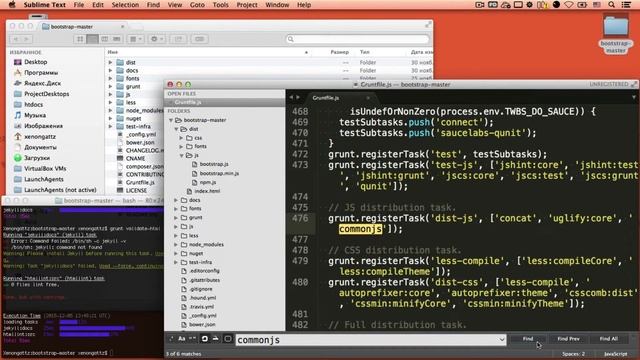This screenshot has height=360, width=640.
Task: Toggle in-selection search option
Action: tap(216, 339)
